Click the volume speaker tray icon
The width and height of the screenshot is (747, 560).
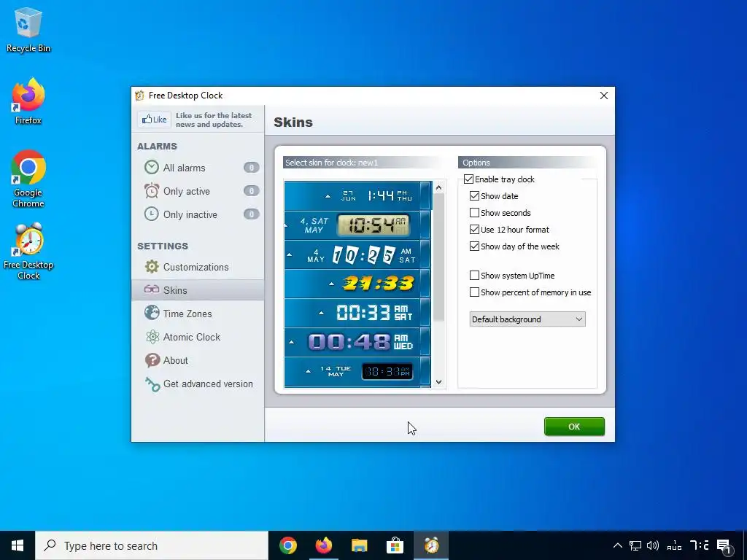[653, 545]
